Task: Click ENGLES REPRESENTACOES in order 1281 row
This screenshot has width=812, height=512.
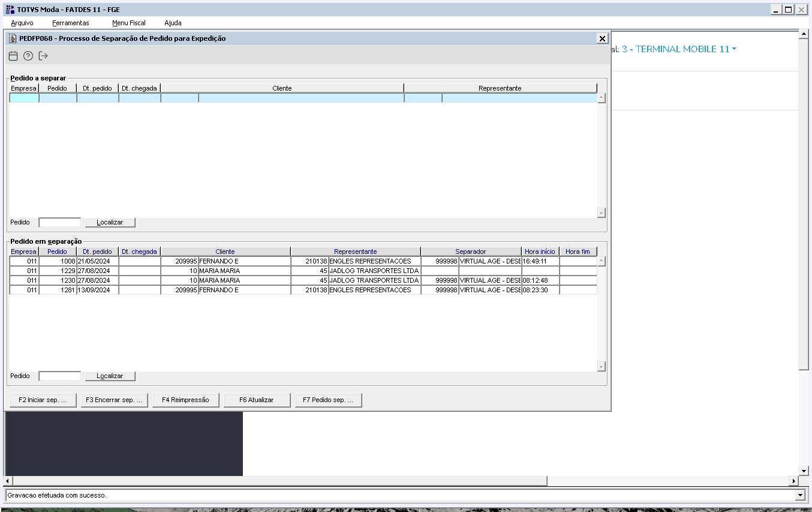Action: tap(374, 290)
